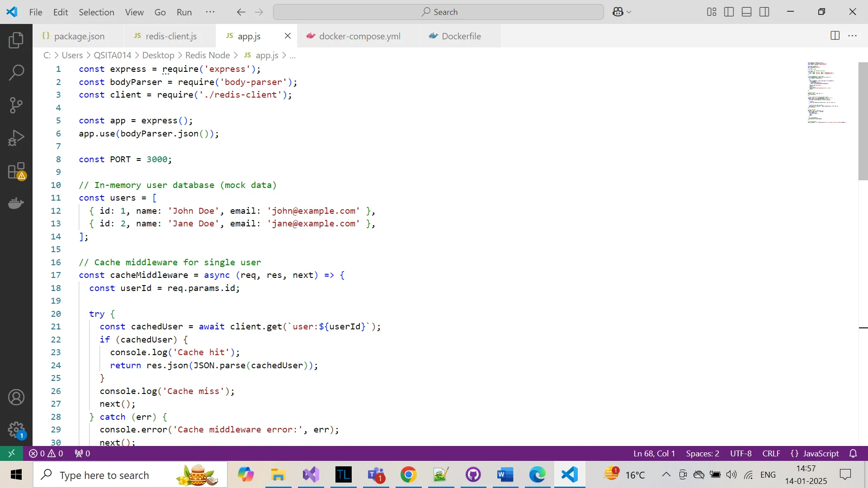868x488 pixels.
Task: Click the Go menu in the menu bar
Action: pyautogui.click(x=160, y=11)
